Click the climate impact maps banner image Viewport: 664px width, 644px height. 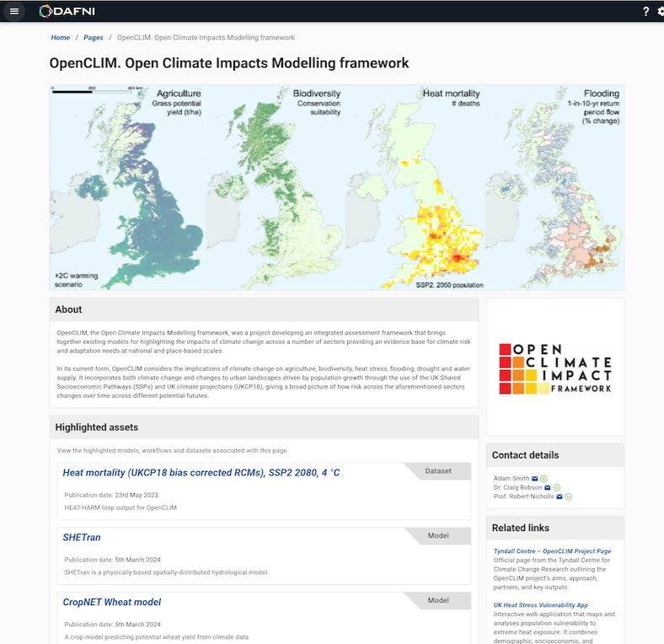(337, 187)
